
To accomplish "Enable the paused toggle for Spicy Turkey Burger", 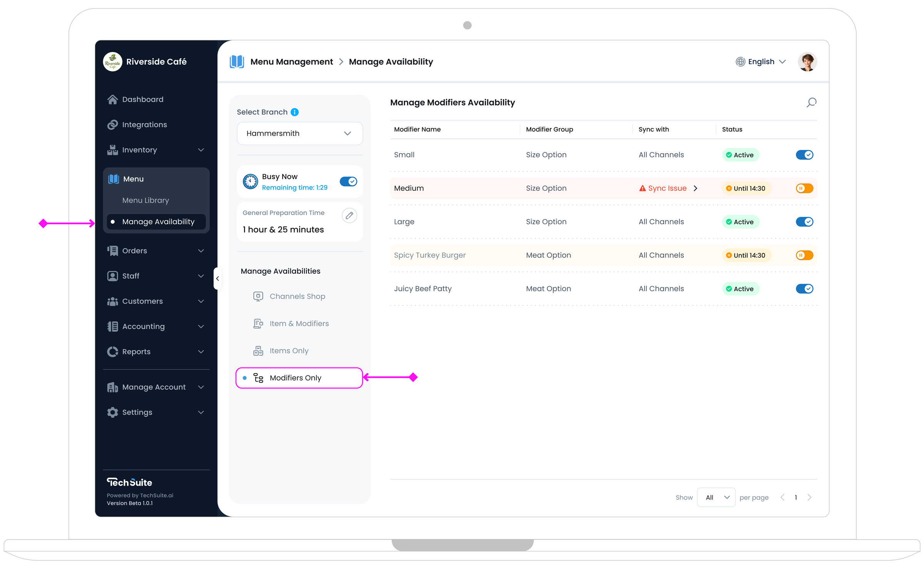I will click(x=804, y=255).
